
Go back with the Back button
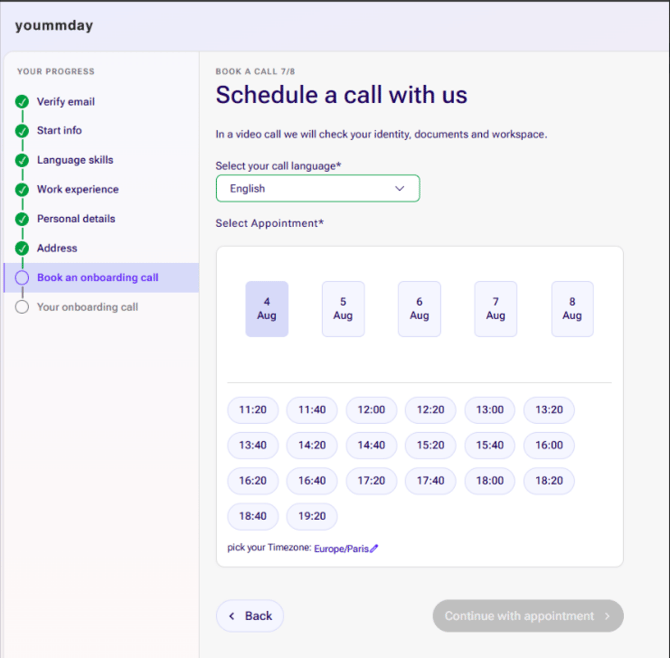250,616
